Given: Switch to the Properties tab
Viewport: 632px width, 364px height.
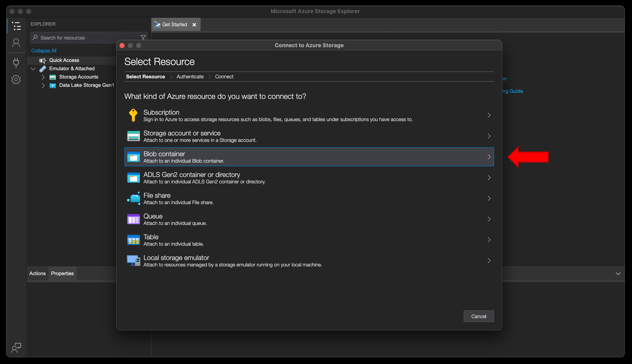Looking at the screenshot, I should 62,273.
